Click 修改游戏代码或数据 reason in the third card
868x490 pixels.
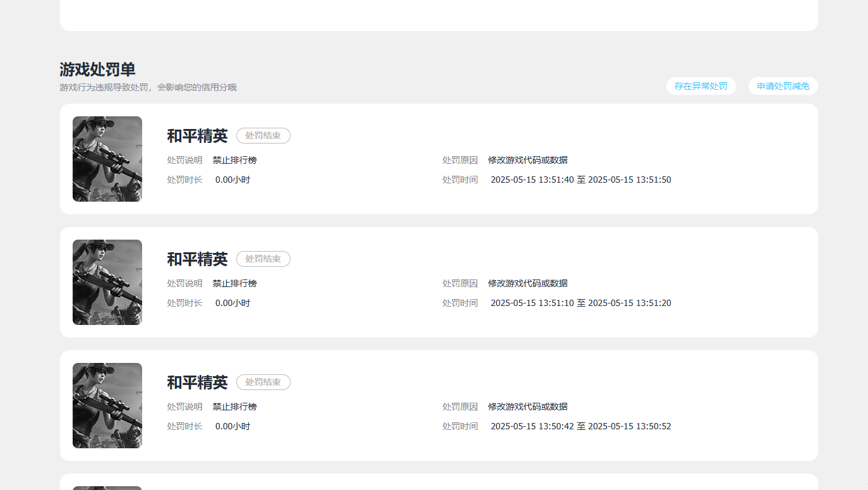pyautogui.click(x=527, y=407)
